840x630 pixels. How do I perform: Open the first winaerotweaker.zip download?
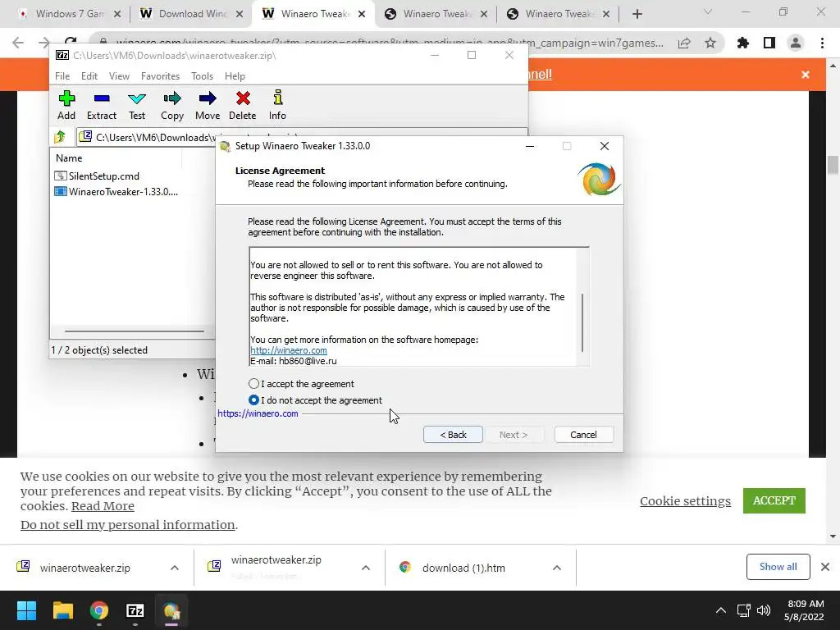tap(84, 568)
